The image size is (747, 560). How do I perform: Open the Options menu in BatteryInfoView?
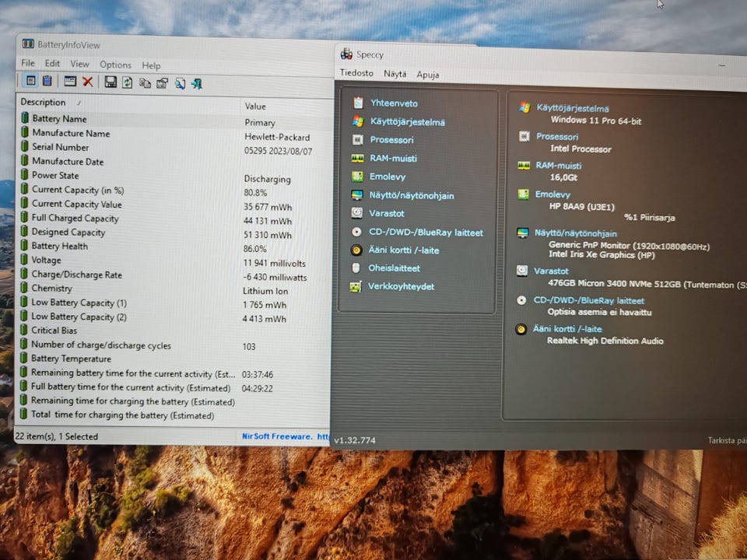pyautogui.click(x=115, y=65)
